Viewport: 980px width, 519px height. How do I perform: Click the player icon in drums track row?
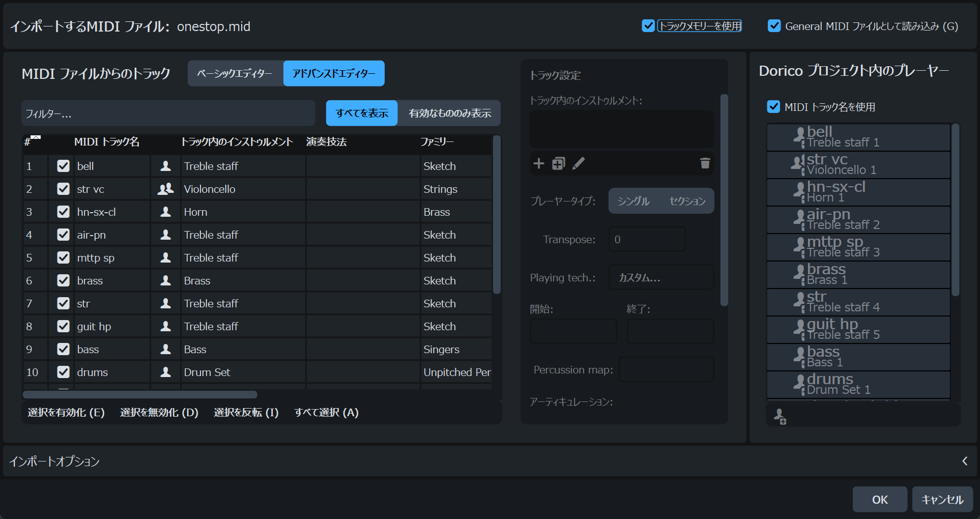tap(165, 372)
